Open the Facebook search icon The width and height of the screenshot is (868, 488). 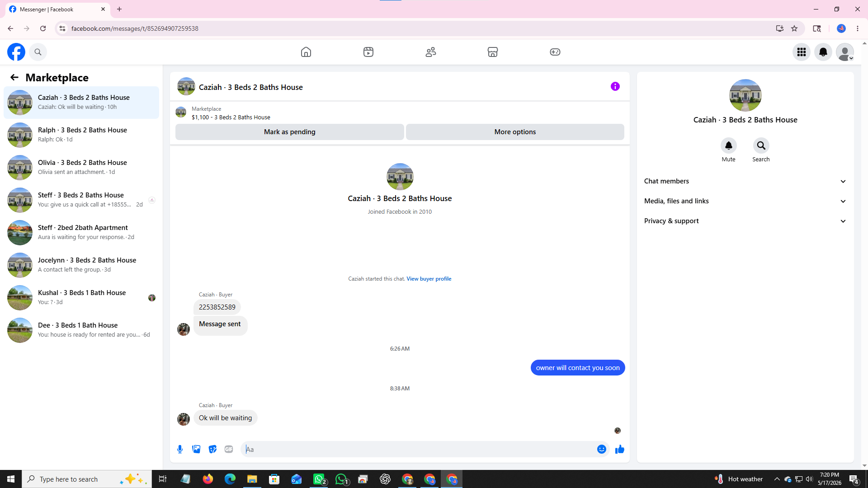[x=38, y=52]
